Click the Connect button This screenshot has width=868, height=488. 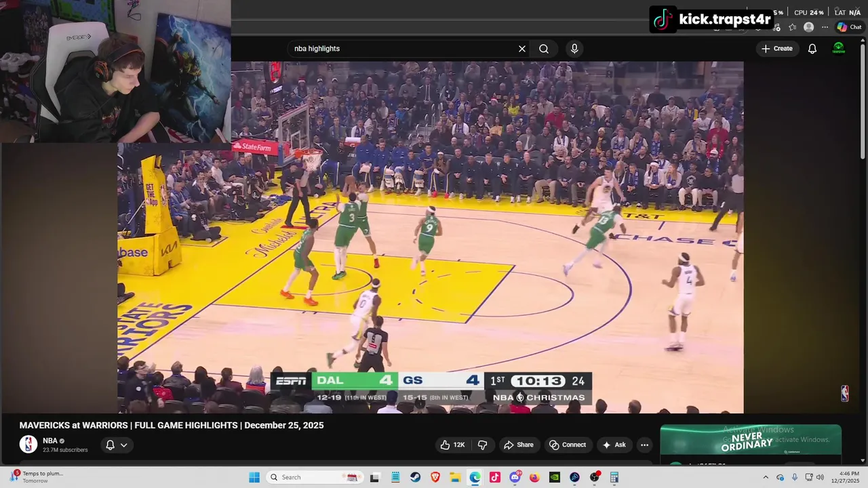568,445
